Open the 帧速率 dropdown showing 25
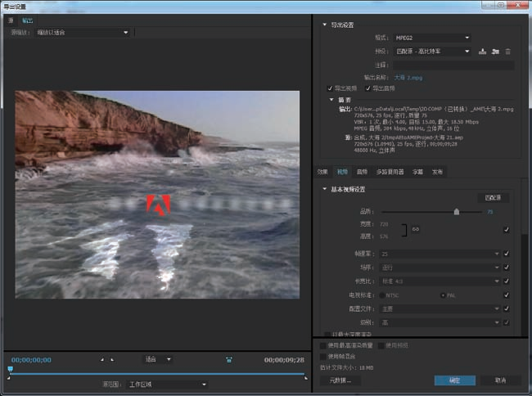This screenshot has height=396, width=532. (x=439, y=254)
